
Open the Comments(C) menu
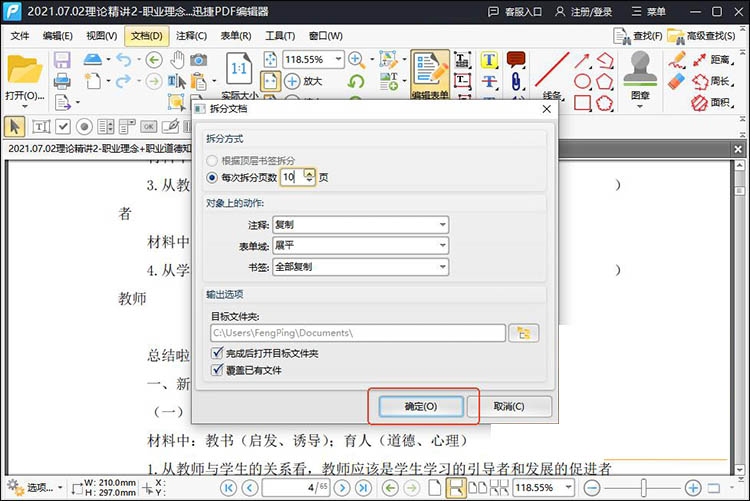click(191, 36)
